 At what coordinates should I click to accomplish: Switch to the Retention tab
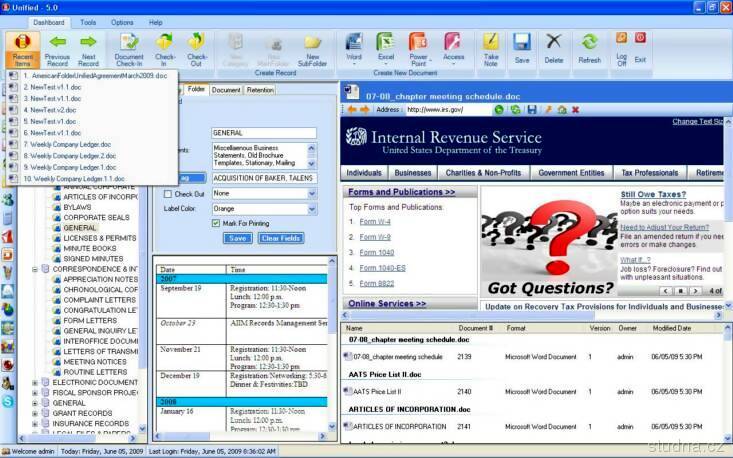pyautogui.click(x=260, y=90)
